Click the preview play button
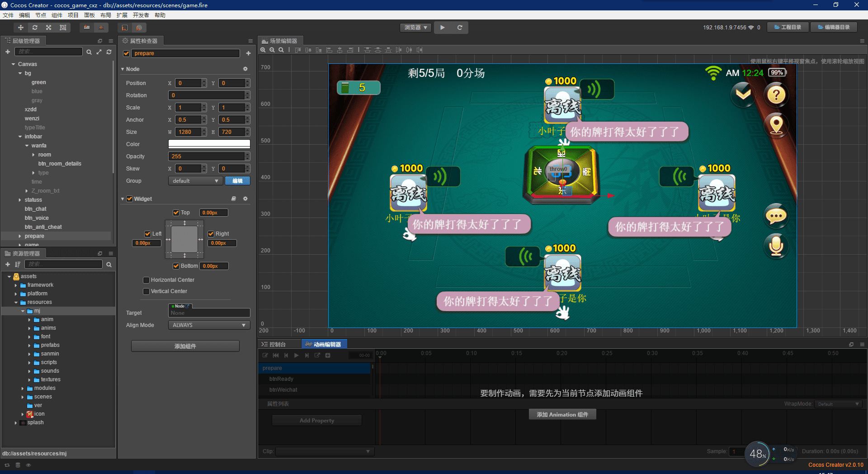Viewport: 868px width, 474px height. coord(443,28)
